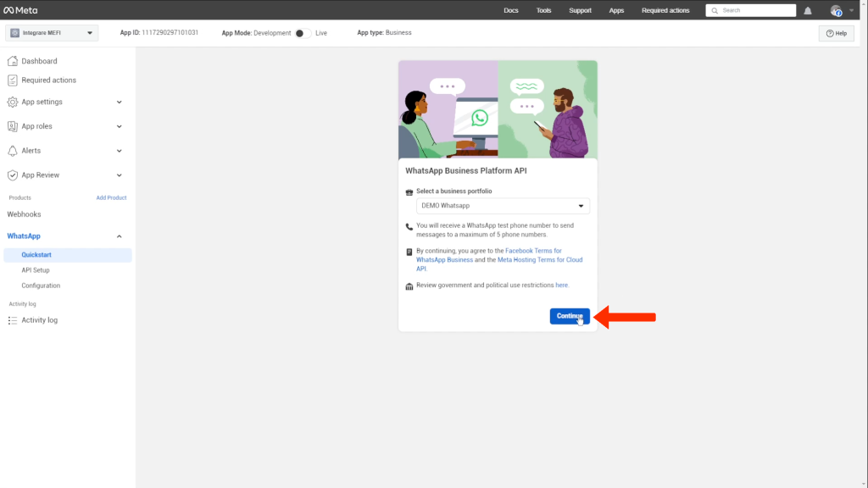This screenshot has height=488, width=868.
Task: Expand the App roles section
Action: click(119, 126)
